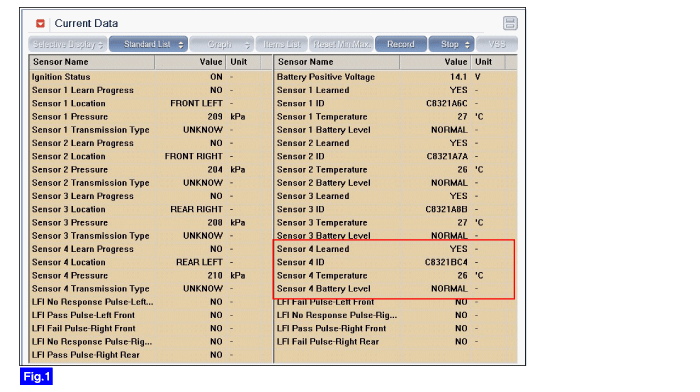The height and width of the screenshot is (392, 700).
Task: Click the red dropdown icon beside Current Data
Action: point(40,23)
